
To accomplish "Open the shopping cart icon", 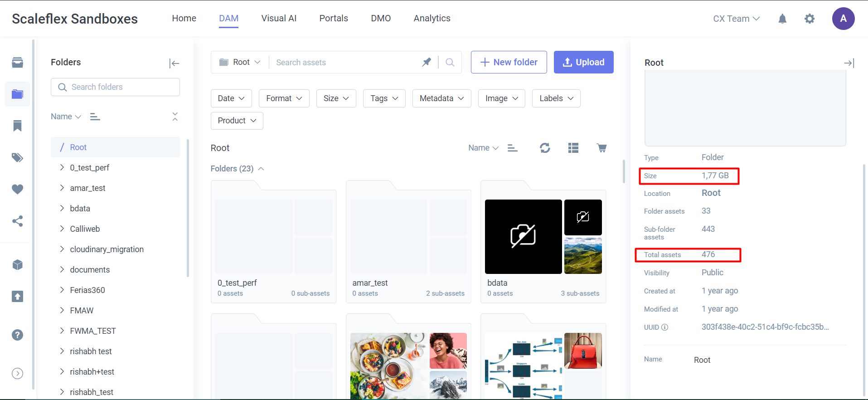I will pos(601,148).
